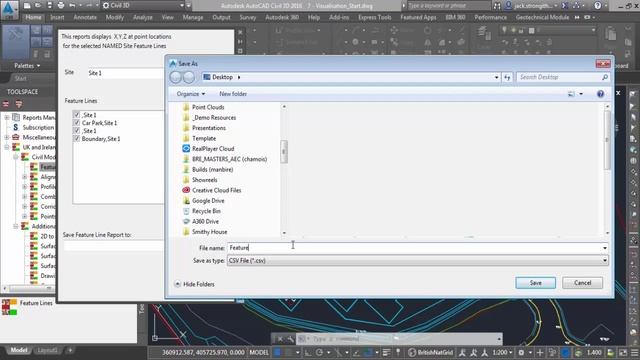This screenshot has width=640, height=360.
Task: Click Hide Folders in Save As dialog
Action: pos(194,284)
